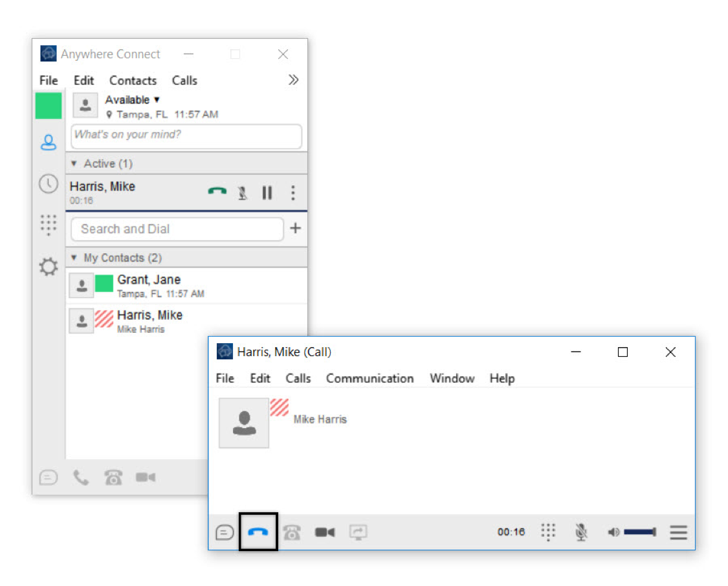The width and height of the screenshot is (728, 586).
Task: Mute the microphone in the Harris, Mike active call row
Action: (x=243, y=192)
